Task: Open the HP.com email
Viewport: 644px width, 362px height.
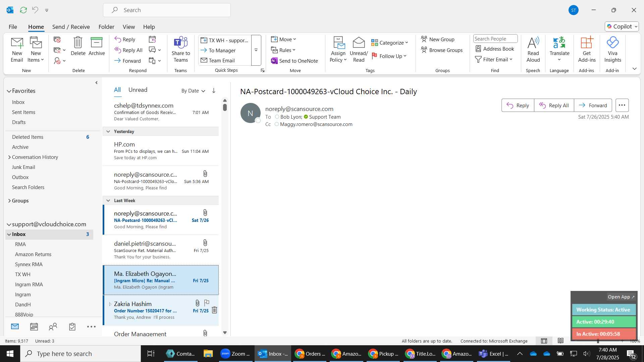Action: tap(161, 150)
